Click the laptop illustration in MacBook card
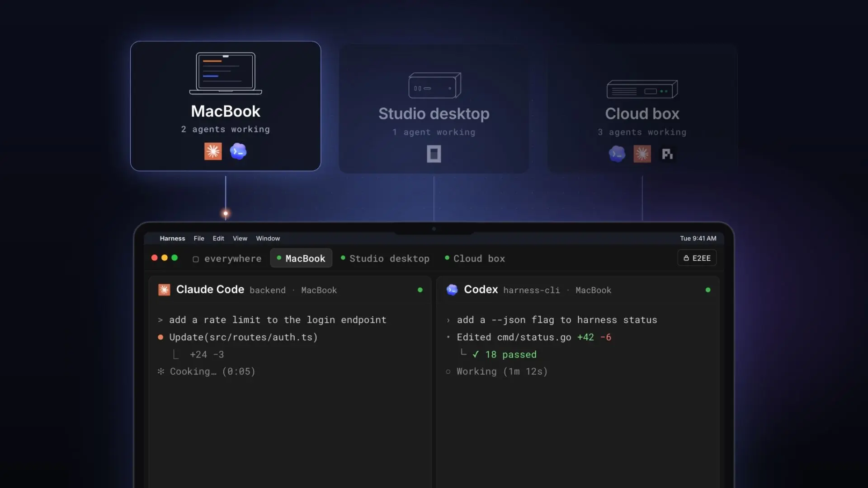The height and width of the screenshot is (488, 868). point(226,73)
